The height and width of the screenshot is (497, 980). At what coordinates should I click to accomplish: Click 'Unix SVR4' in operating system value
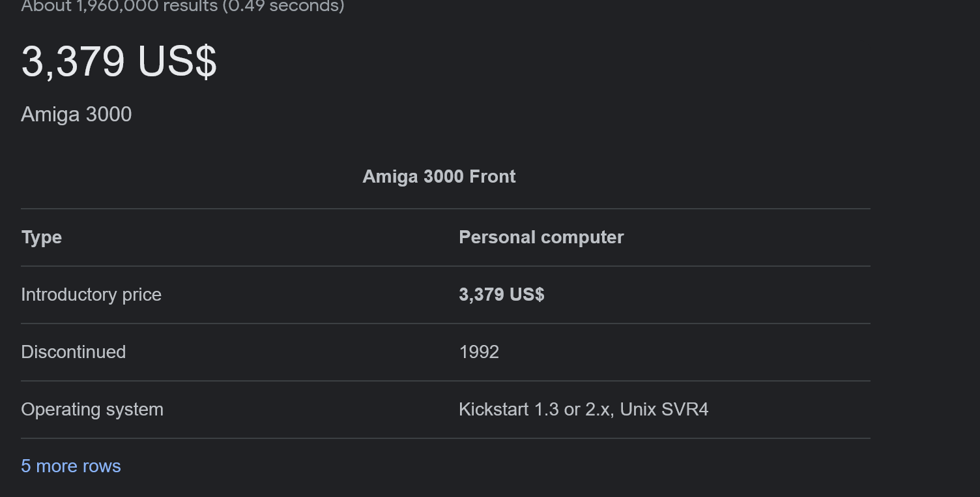[x=664, y=410]
